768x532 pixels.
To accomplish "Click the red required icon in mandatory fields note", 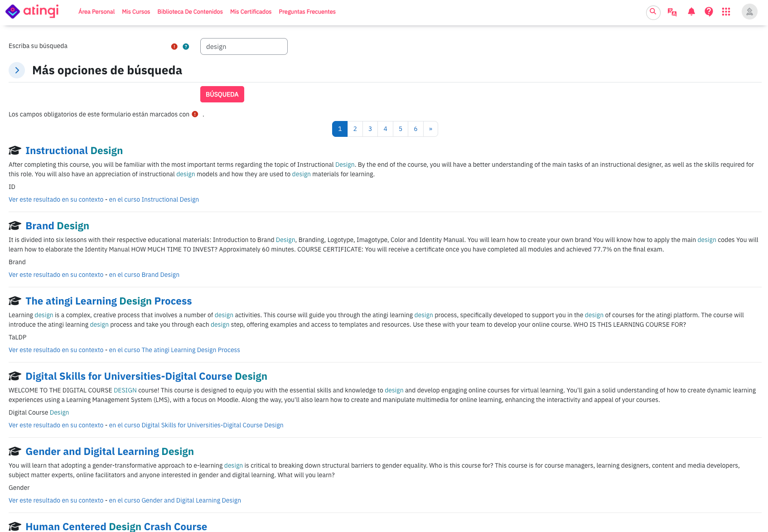I will [195, 114].
